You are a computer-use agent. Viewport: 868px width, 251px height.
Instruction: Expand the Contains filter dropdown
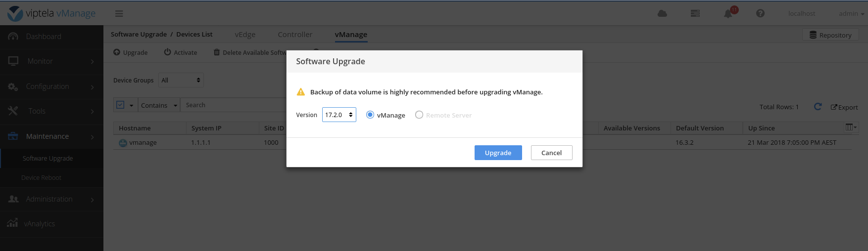coord(159,105)
